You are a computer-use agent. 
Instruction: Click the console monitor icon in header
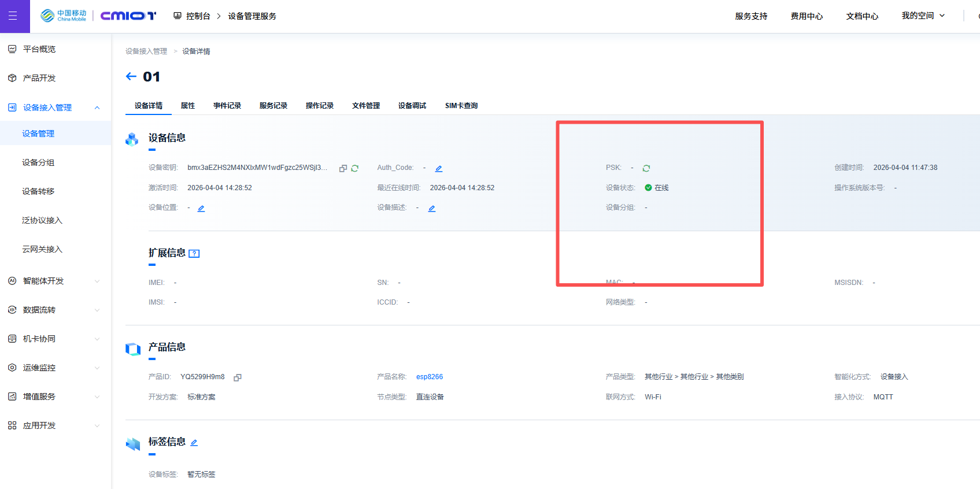pyautogui.click(x=177, y=16)
